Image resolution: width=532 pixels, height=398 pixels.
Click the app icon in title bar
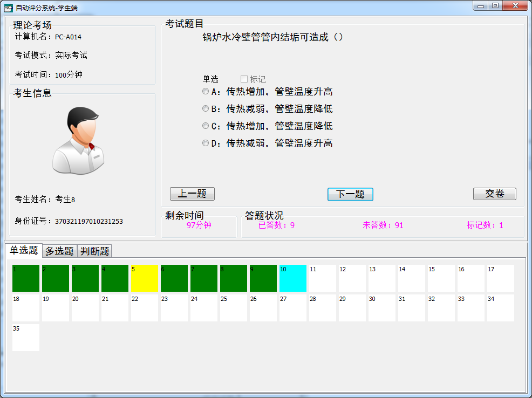pyautogui.click(x=8, y=8)
